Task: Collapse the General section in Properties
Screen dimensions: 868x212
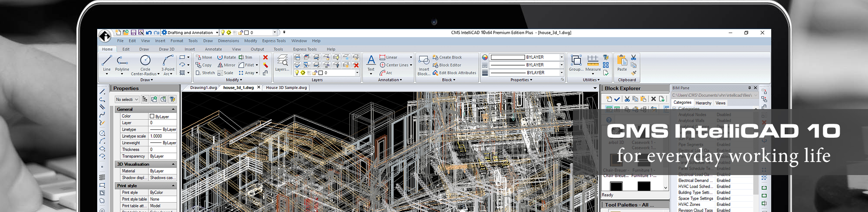Action: pyautogui.click(x=174, y=109)
